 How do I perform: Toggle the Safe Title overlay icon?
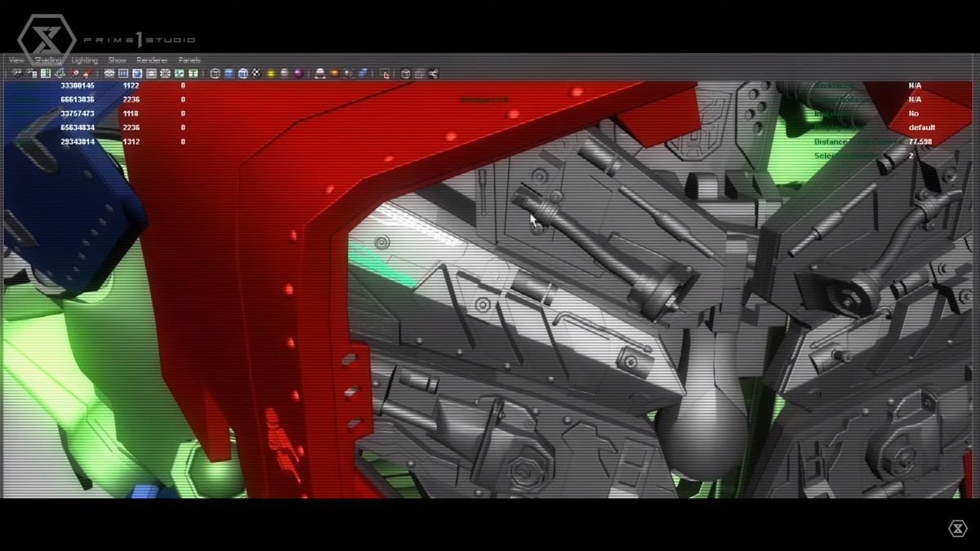193,73
